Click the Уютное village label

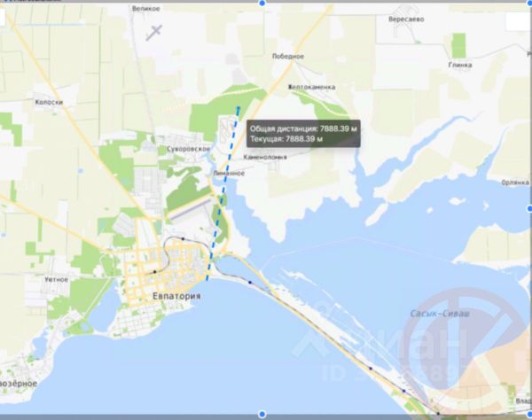[x=57, y=280]
